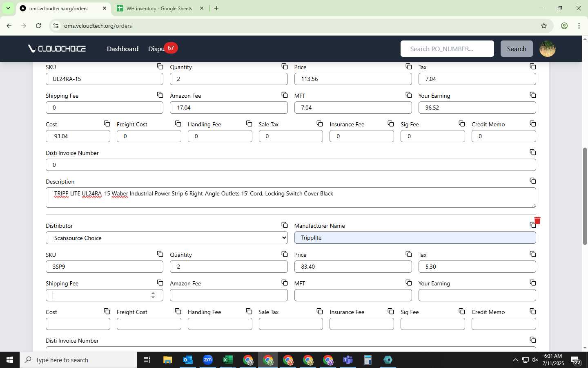Reload the orders page
The image size is (588, 368).
(x=38, y=26)
